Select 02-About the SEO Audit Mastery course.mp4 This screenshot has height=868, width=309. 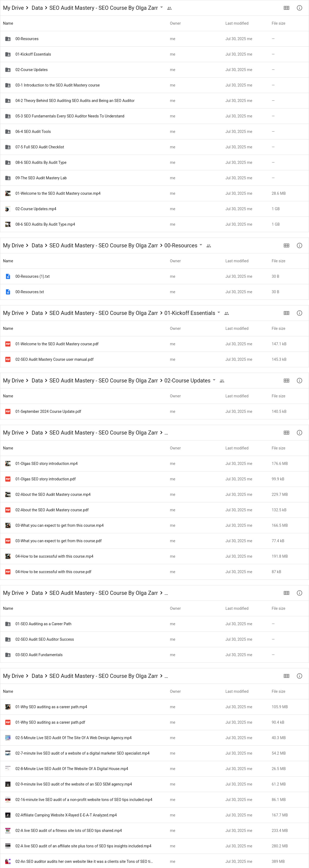(x=154, y=494)
